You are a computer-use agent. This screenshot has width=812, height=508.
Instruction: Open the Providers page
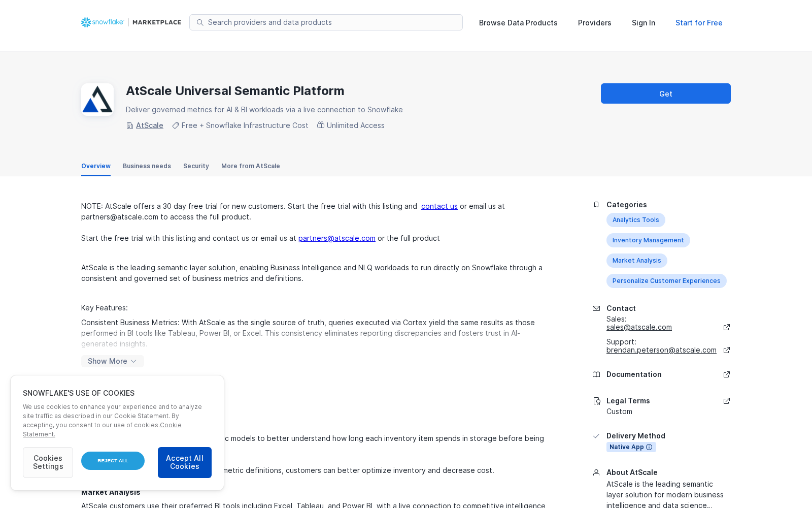pos(595,23)
